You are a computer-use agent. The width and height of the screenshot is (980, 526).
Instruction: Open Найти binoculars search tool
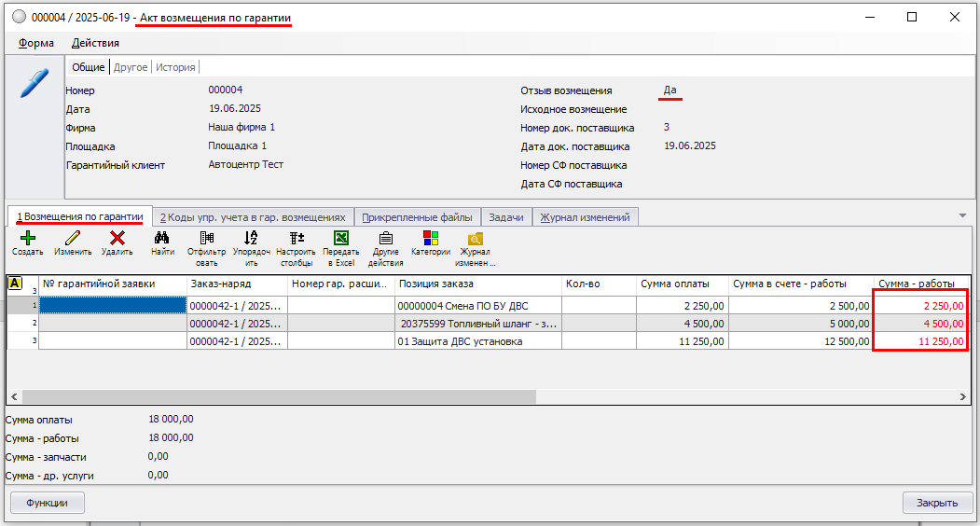[x=162, y=239]
